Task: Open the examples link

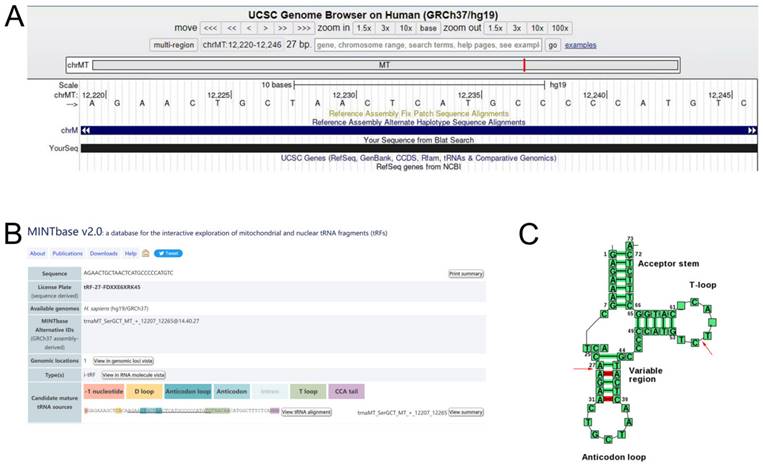Action: coord(581,45)
